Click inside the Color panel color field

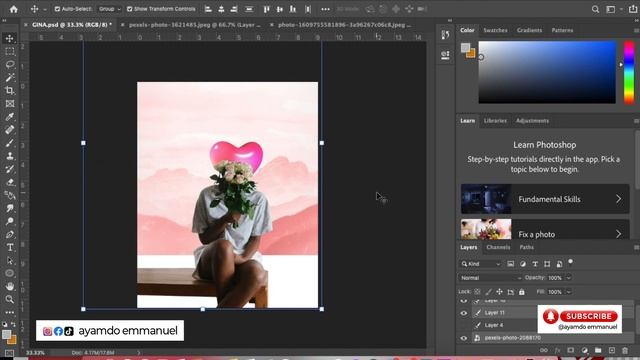[547, 72]
